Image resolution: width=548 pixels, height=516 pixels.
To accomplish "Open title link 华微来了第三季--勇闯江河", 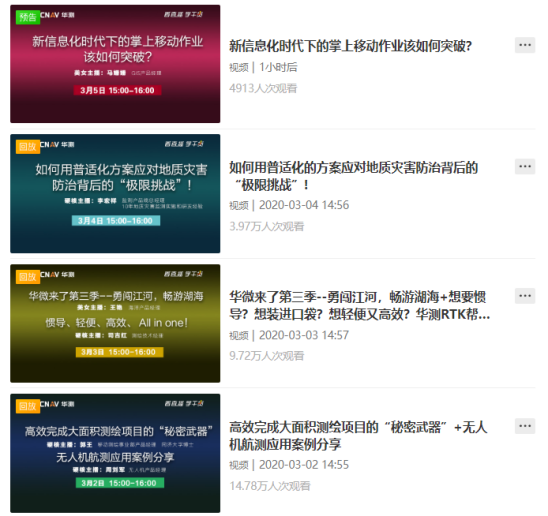I will point(360,306).
